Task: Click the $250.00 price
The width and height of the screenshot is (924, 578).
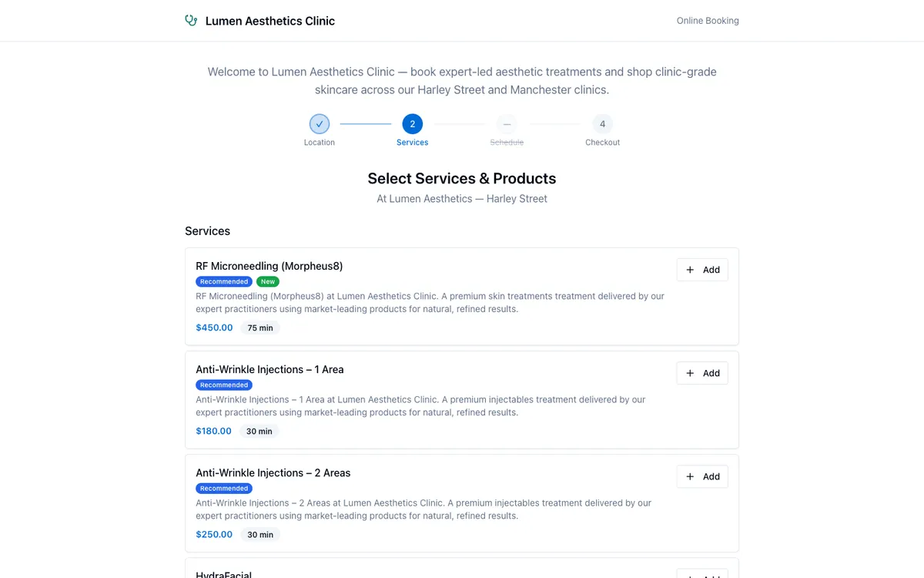Action: pyautogui.click(x=214, y=534)
